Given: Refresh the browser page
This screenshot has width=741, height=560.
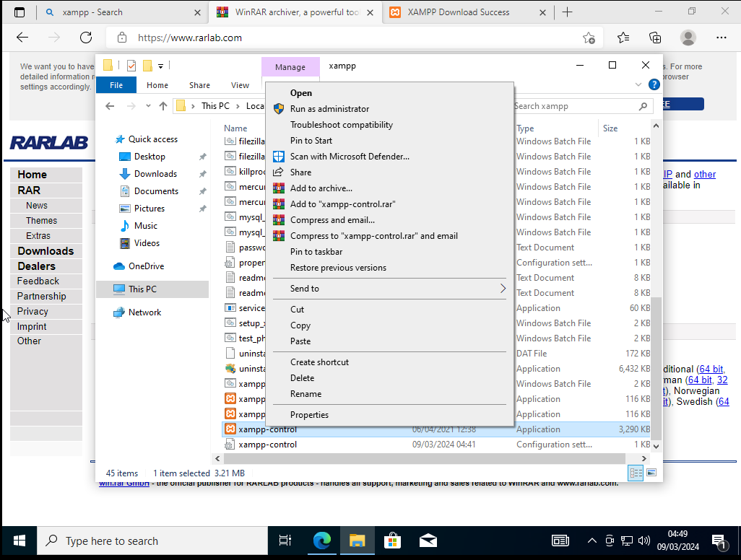Looking at the screenshot, I should (x=86, y=38).
